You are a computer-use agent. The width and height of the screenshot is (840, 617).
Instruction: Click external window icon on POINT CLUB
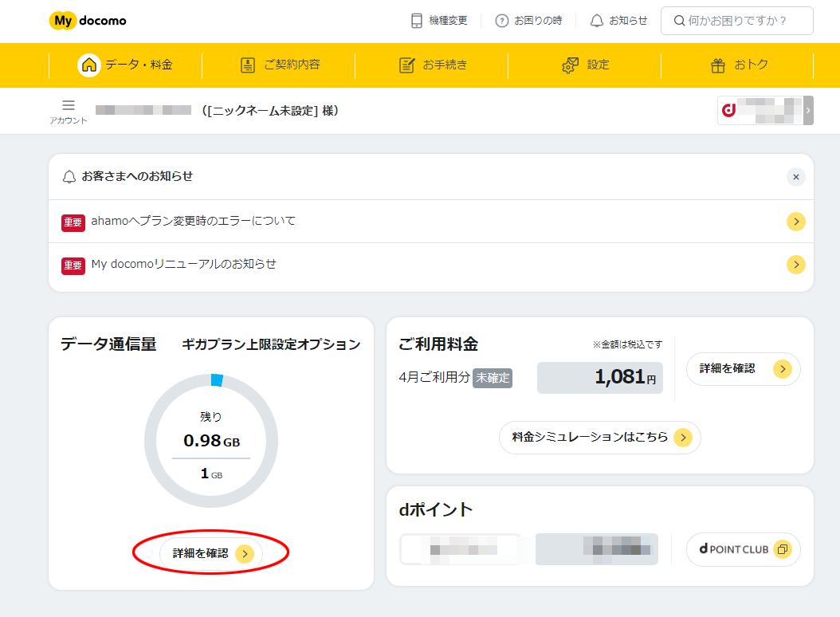783,549
